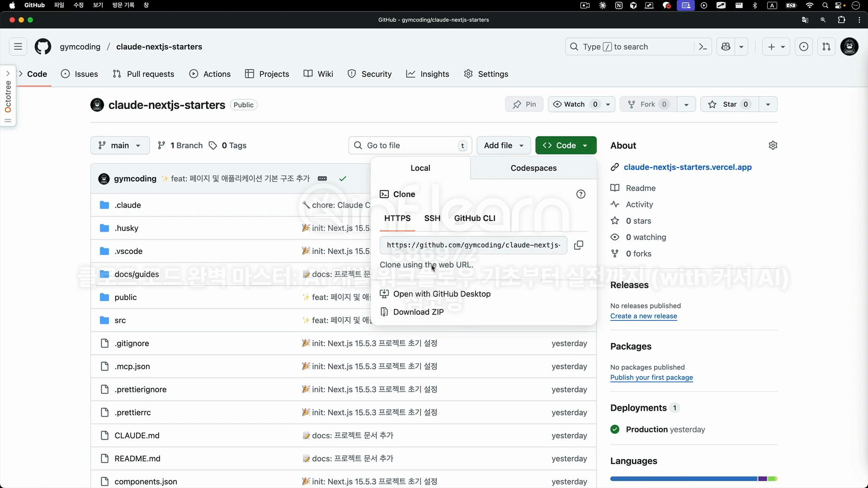Click the Languages color bar

693,479
